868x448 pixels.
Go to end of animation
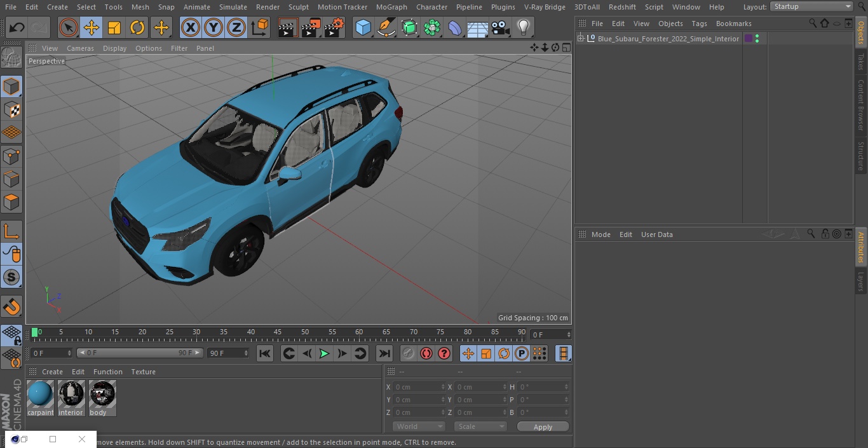pyautogui.click(x=384, y=353)
